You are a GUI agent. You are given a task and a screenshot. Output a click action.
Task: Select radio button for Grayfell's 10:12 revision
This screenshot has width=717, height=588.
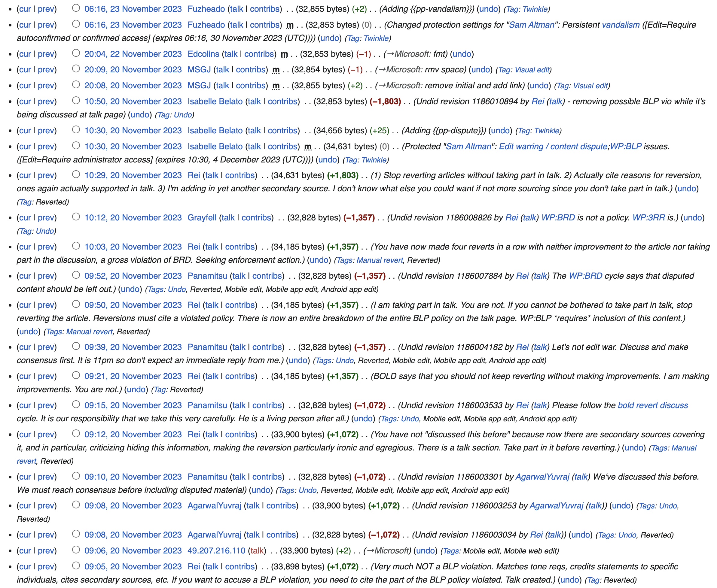click(76, 217)
